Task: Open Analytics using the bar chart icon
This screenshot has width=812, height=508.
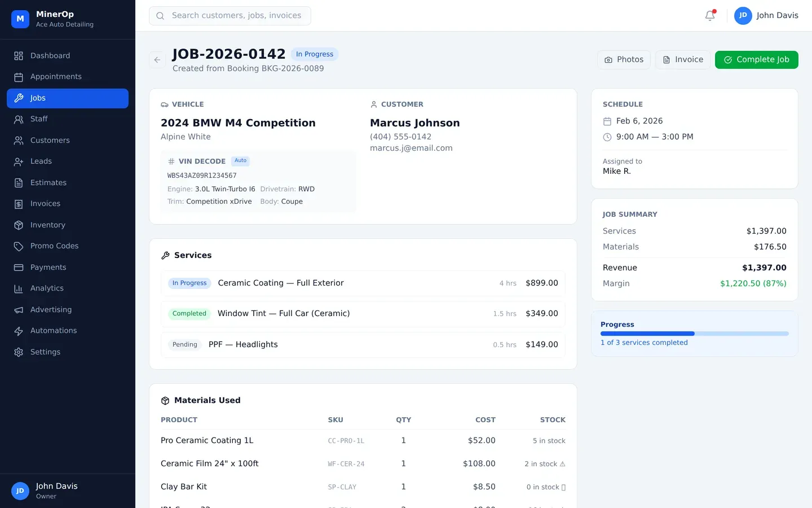Action: tap(20, 288)
